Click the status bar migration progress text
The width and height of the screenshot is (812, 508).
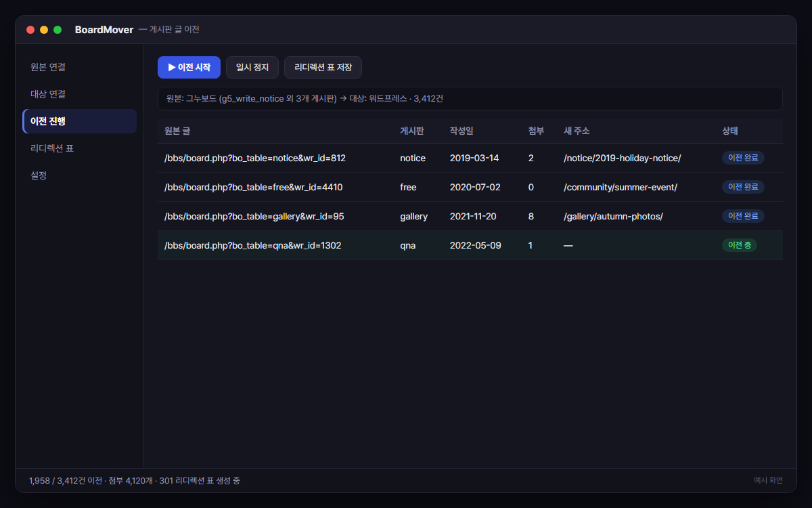(135, 481)
